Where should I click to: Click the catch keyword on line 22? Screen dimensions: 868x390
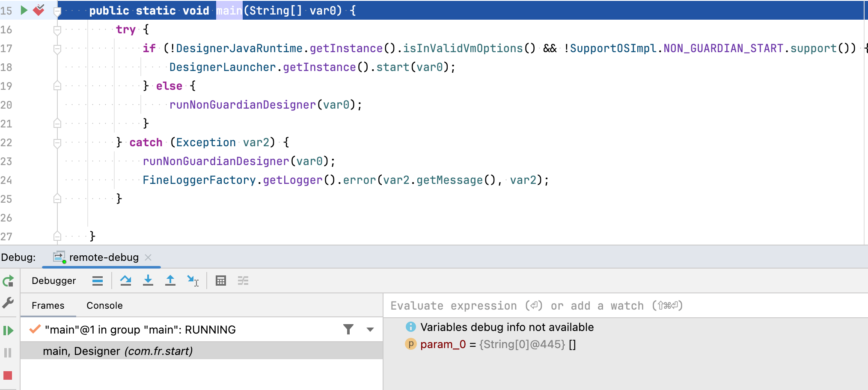tap(146, 142)
